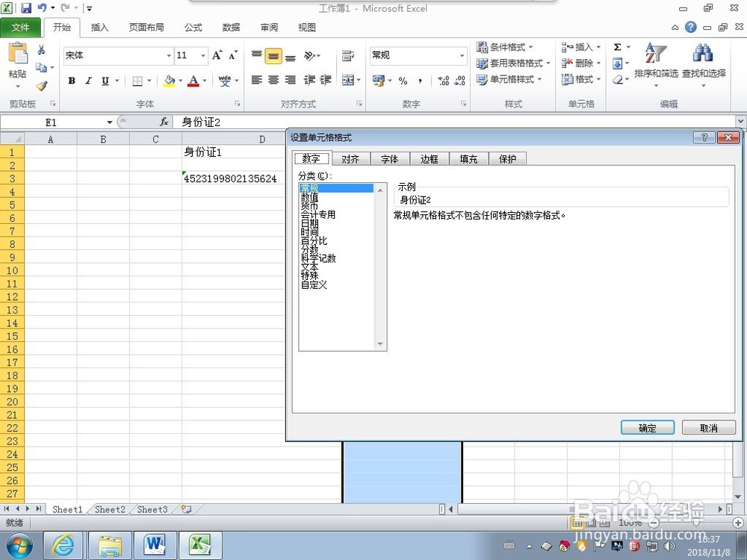Open Find and Select binoculars
The image size is (747, 560).
coord(704,64)
